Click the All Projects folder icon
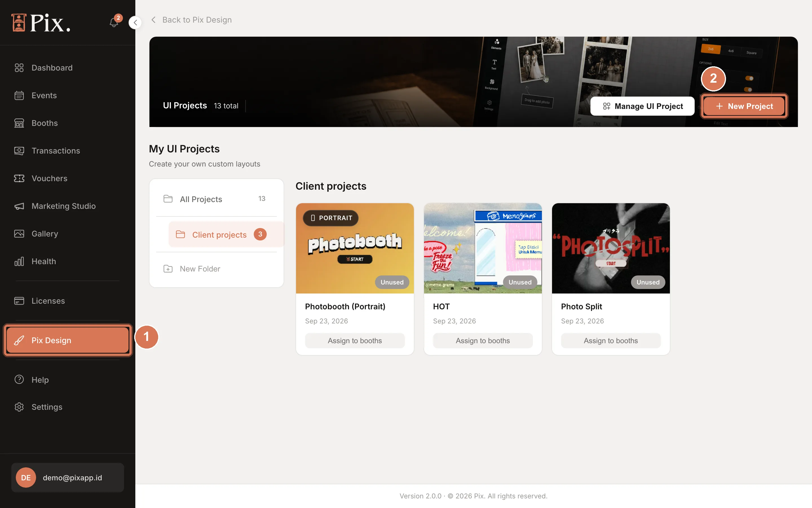The width and height of the screenshot is (812, 508). pos(168,199)
